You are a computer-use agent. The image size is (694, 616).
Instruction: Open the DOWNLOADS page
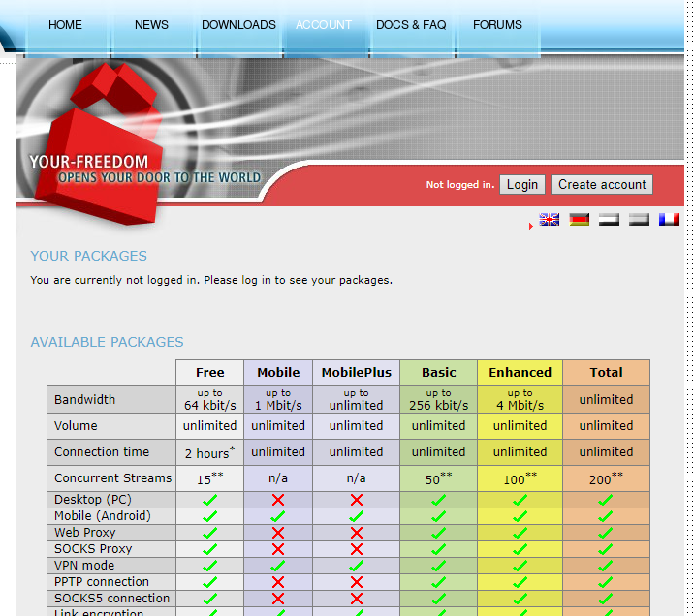coord(238,25)
